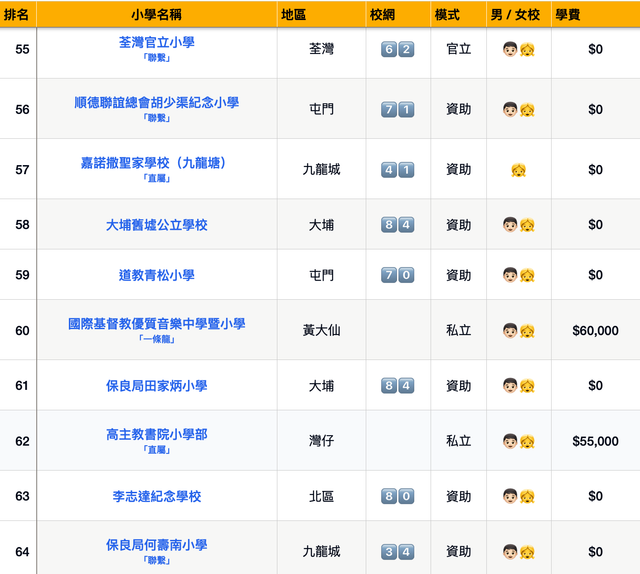Click 「直屬」 tag under 高主教書院小學部
Image resolution: width=640 pixels, height=574 pixels.
point(157,450)
